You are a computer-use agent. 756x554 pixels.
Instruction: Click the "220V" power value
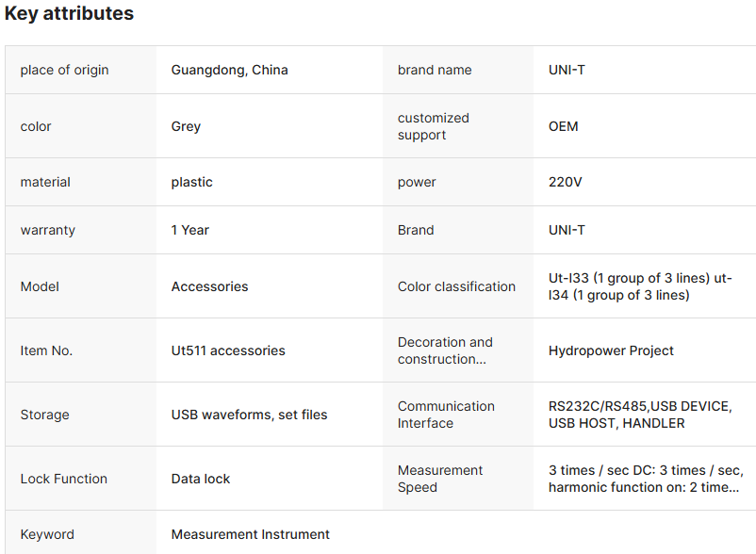(x=566, y=182)
